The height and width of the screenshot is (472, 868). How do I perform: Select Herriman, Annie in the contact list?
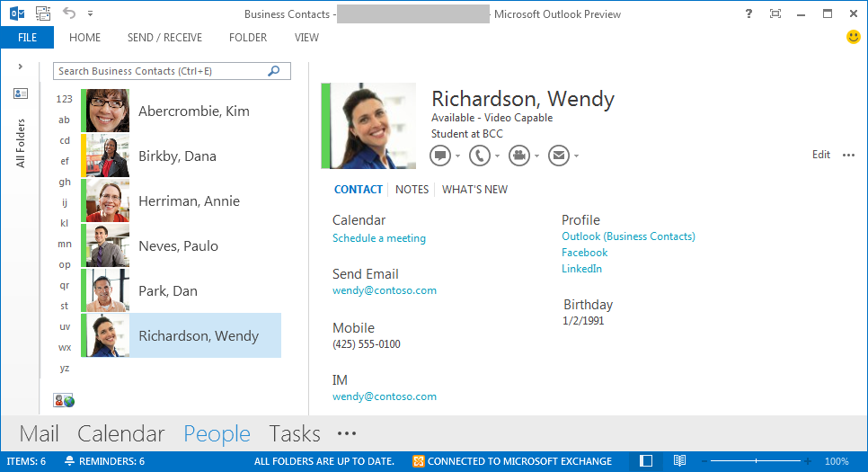point(189,201)
